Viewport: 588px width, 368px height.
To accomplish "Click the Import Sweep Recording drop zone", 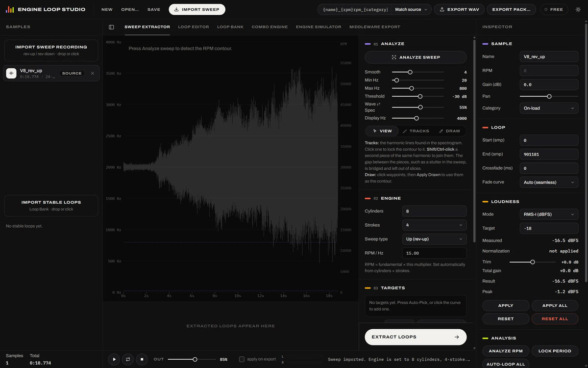I will pos(51,50).
